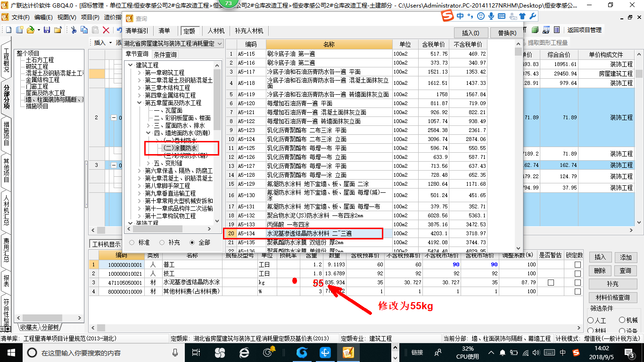
Task: Open the 编辑(E) menu
Action: coord(43,17)
